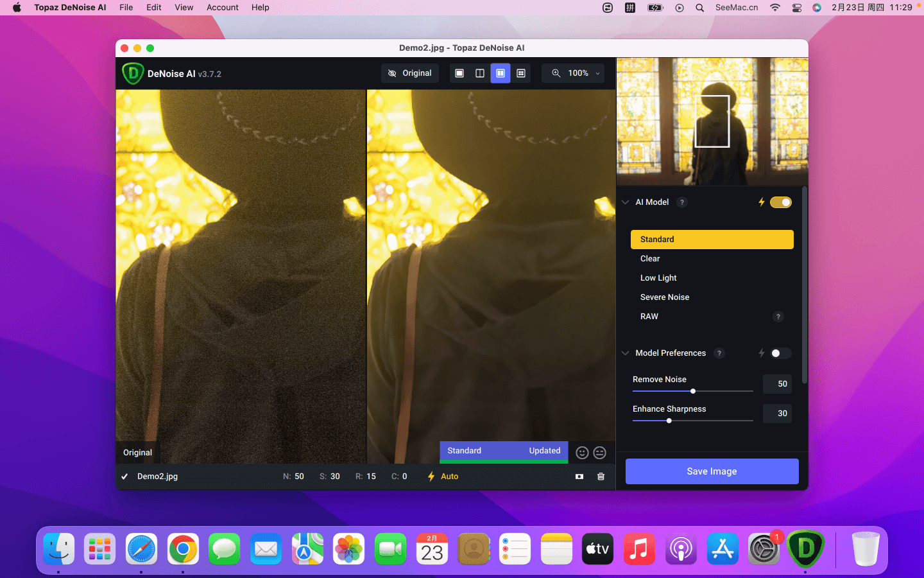Open the Account menu
The height and width of the screenshot is (578, 924).
coord(222,8)
